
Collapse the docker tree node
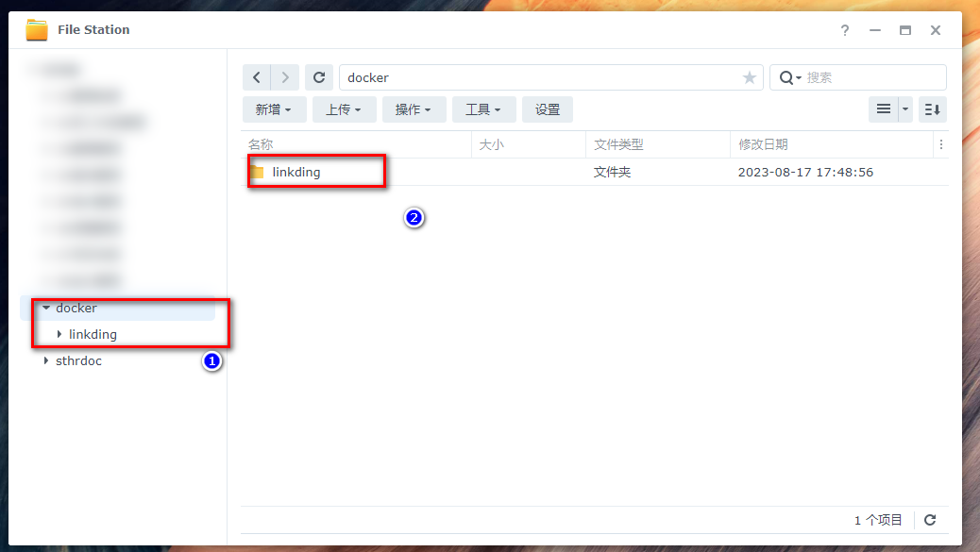click(x=45, y=308)
